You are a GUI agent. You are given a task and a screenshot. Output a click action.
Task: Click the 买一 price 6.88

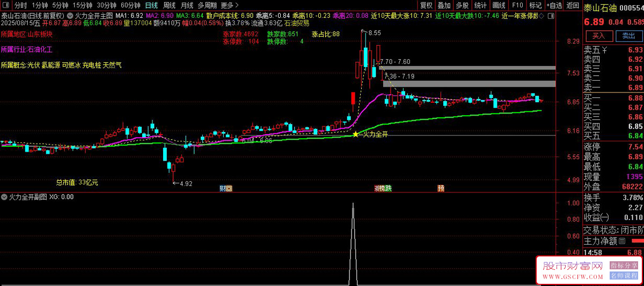click(x=635, y=98)
